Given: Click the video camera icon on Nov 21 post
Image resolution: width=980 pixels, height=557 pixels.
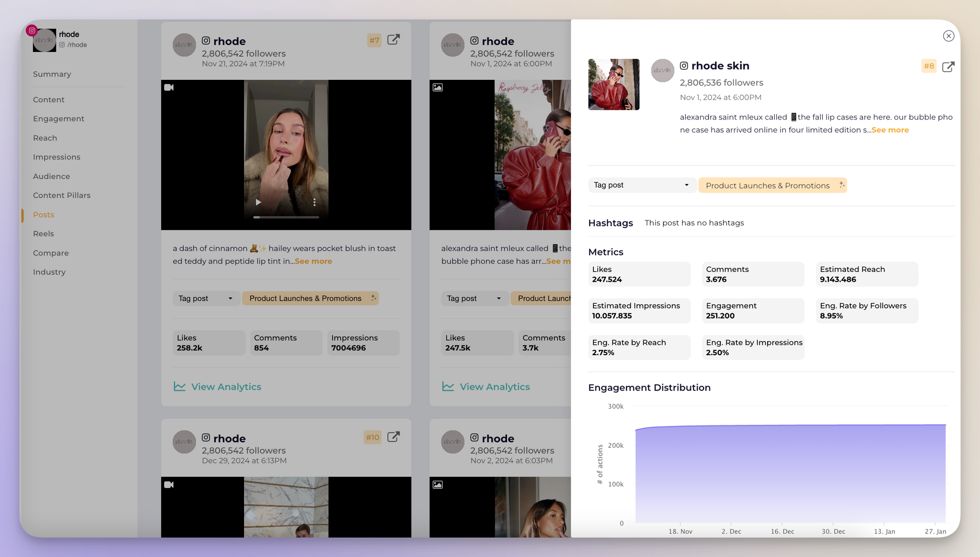Looking at the screenshot, I should click(169, 87).
